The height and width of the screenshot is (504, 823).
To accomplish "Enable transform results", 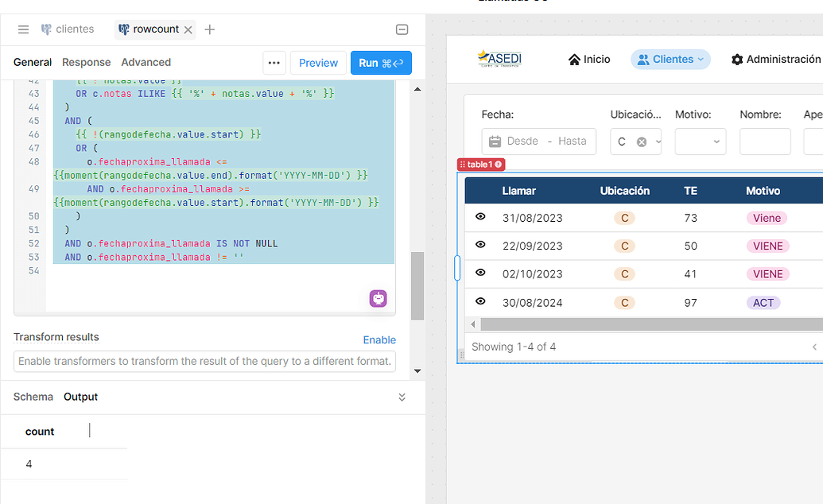I will pos(379,340).
